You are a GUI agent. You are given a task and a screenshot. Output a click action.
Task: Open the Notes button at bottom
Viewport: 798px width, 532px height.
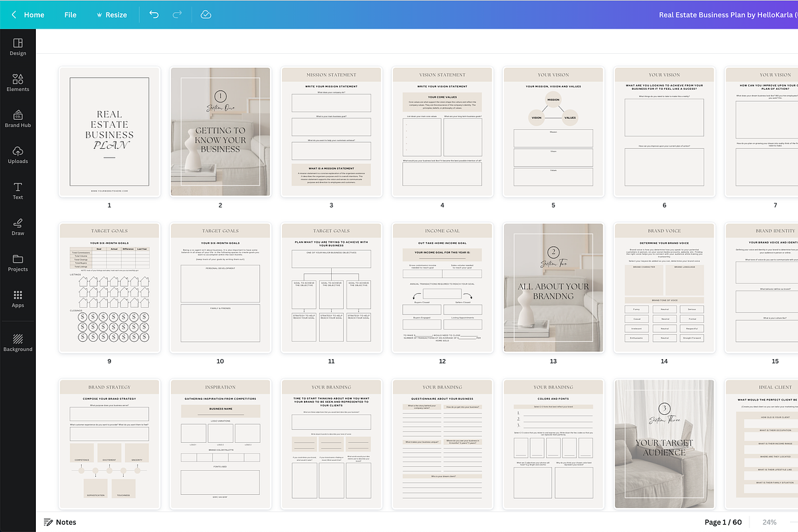[x=60, y=522]
